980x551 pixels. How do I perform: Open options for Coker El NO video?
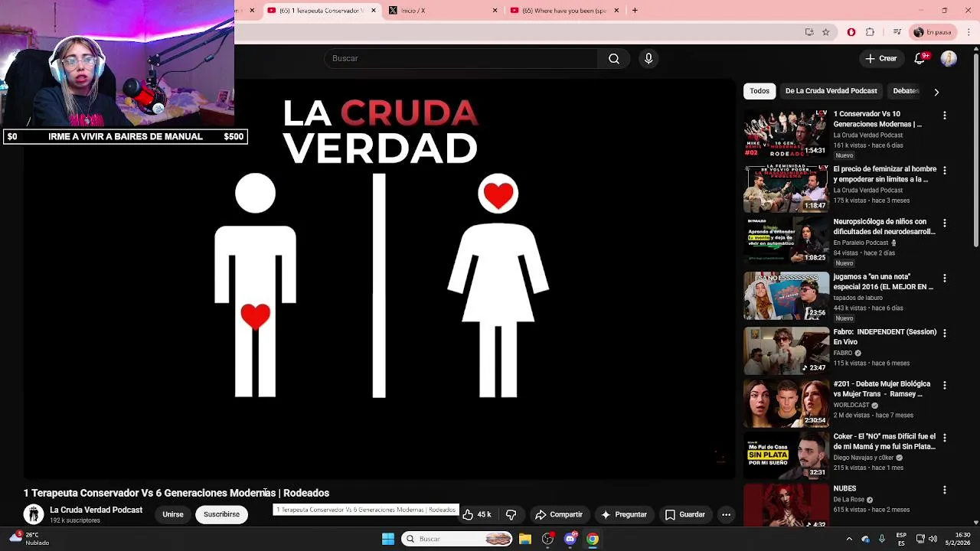944,439
